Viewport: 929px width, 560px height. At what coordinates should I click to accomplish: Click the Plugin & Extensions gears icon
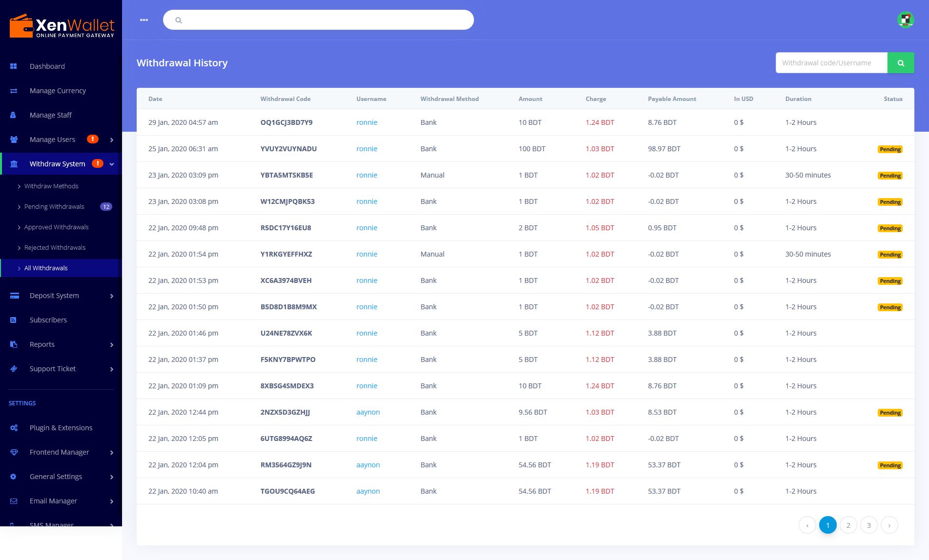pyautogui.click(x=14, y=428)
